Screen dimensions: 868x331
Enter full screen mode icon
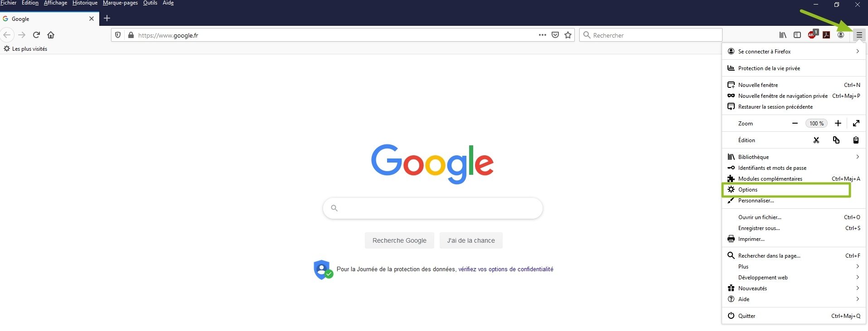(x=856, y=123)
